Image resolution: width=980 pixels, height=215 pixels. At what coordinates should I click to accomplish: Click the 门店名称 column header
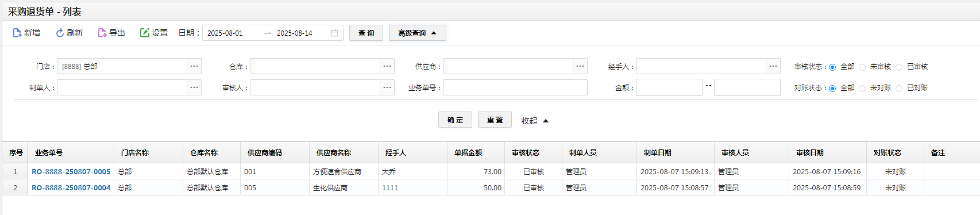point(148,152)
